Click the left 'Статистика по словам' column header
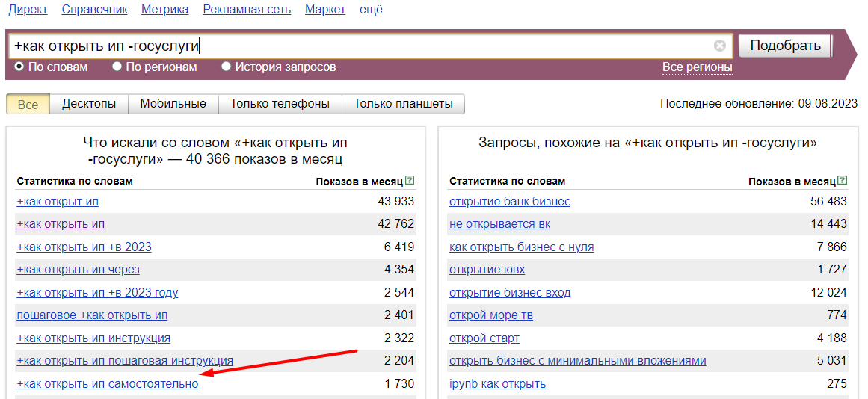The height and width of the screenshot is (399, 868). coord(75,181)
